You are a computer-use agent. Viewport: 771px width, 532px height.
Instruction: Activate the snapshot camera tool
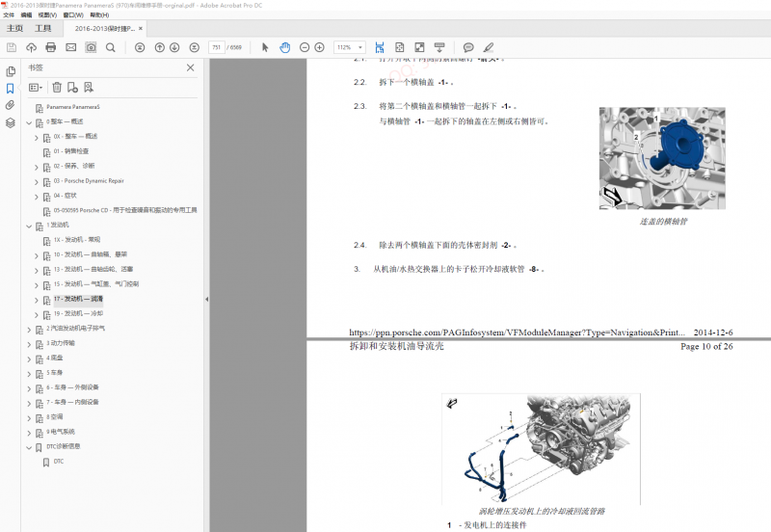pyautogui.click(x=91, y=47)
